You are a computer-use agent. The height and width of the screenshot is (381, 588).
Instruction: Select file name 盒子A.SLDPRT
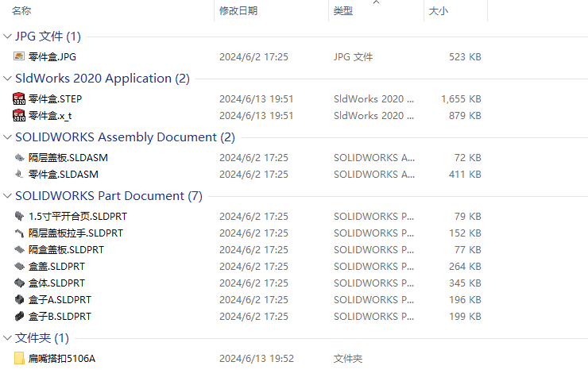(60, 300)
